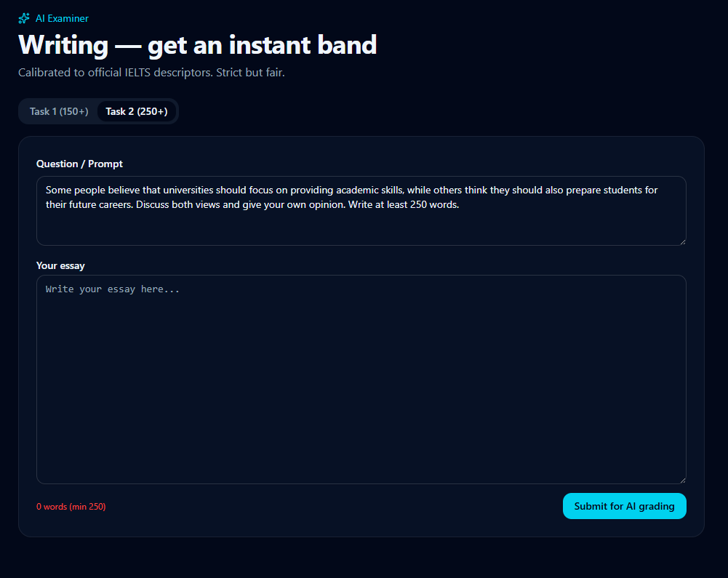This screenshot has width=728, height=578.
Task: Click the essay box resize handle
Action: pos(682,480)
